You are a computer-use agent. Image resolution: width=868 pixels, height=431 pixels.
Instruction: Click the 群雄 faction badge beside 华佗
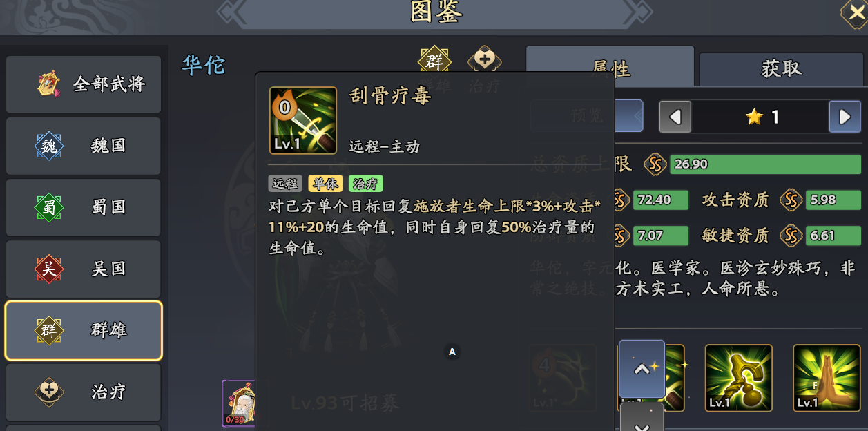tap(435, 61)
